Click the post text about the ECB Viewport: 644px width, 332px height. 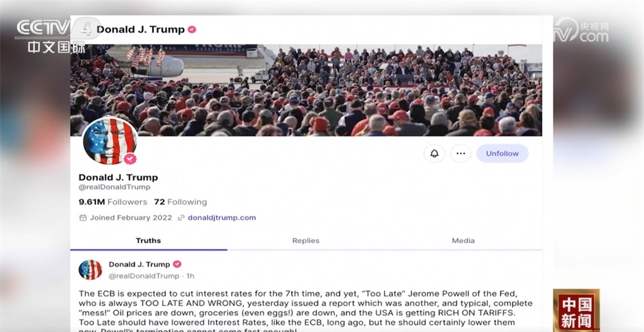[x=305, y=311]
